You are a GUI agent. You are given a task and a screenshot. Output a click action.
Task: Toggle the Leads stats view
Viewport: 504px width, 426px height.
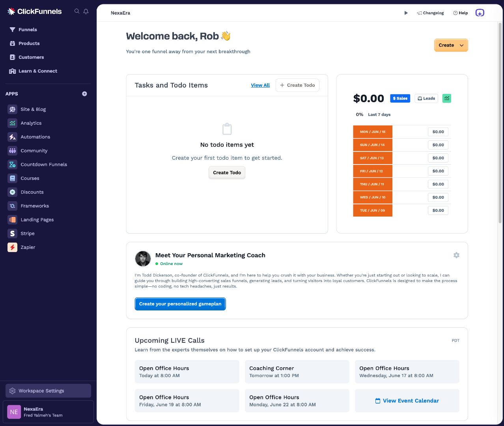click(426, 98)
